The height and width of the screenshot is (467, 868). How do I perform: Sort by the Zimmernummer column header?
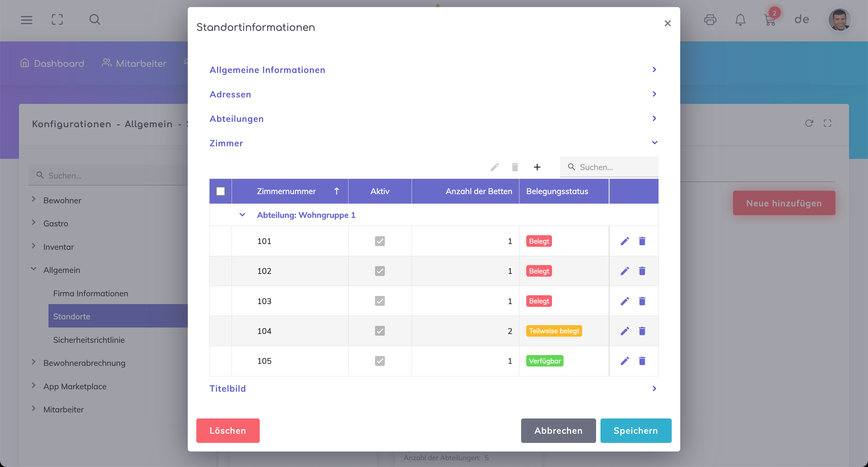pos(286,191)
